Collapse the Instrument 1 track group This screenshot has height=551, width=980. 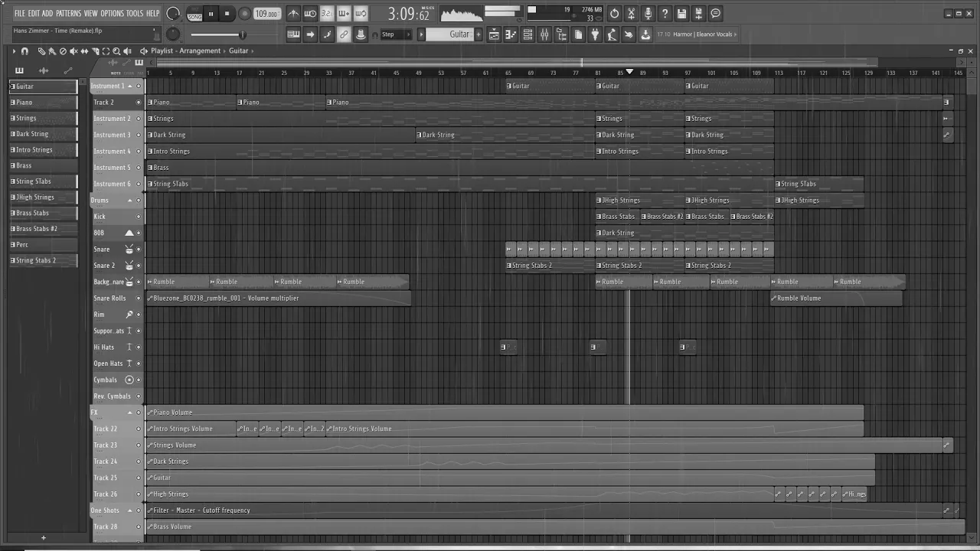(129, 86)
